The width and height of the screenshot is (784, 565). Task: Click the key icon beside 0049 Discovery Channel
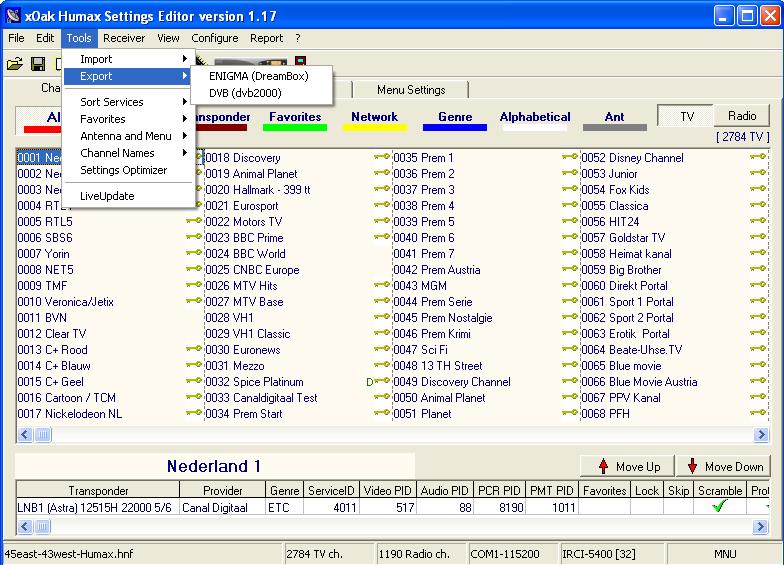click(x=570, y=381)
